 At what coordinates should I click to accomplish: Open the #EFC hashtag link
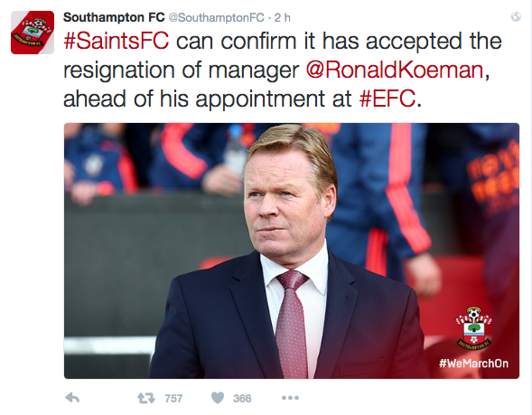[387, 99]
